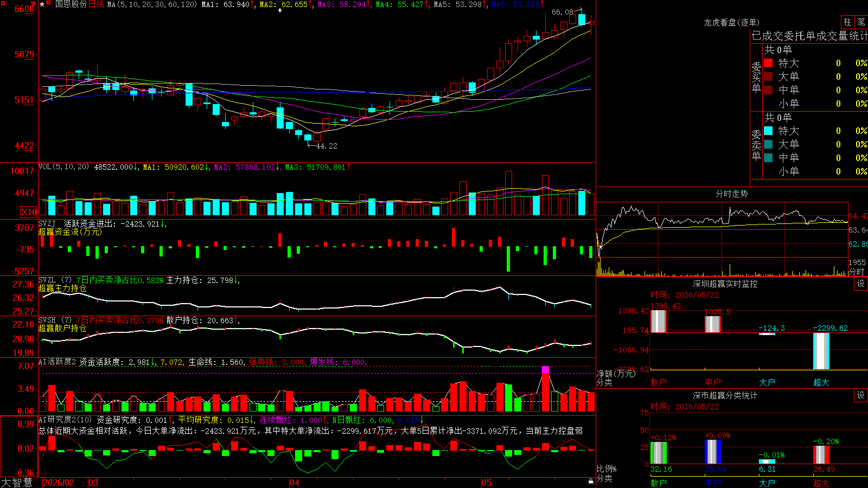
Task: Click the 深市超赢分类统计 panel title
Action: pyautogui.click(x=725, y=395)
